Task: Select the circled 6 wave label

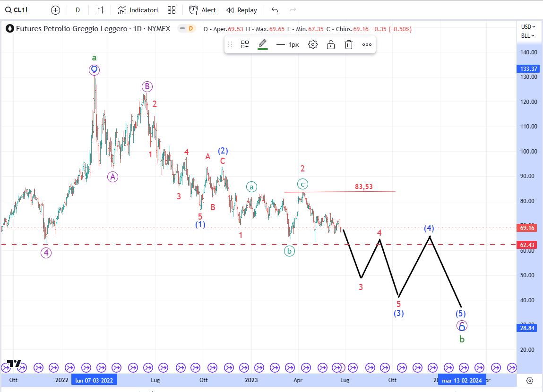Action: [x=462, y=325]
